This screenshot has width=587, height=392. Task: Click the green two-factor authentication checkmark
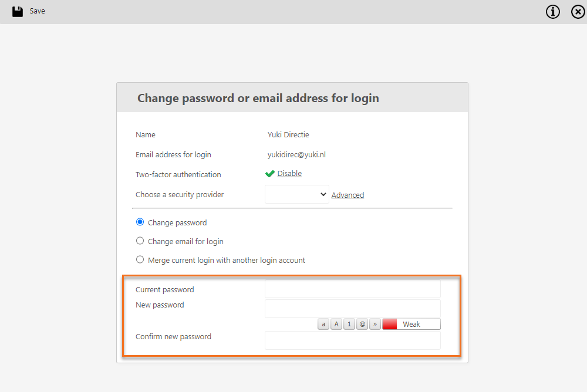(269, 173)
